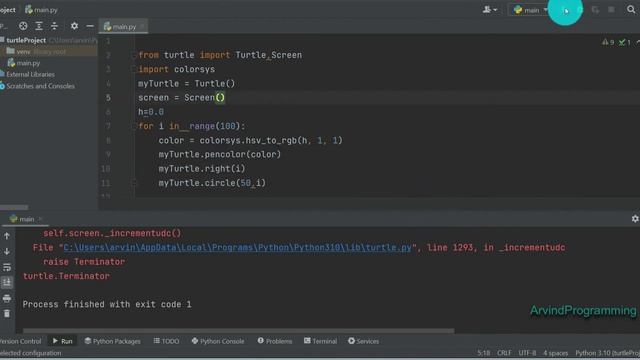
Task: Open the Terminal tool window
Action: pyautogui.click(x=320, y=341)
